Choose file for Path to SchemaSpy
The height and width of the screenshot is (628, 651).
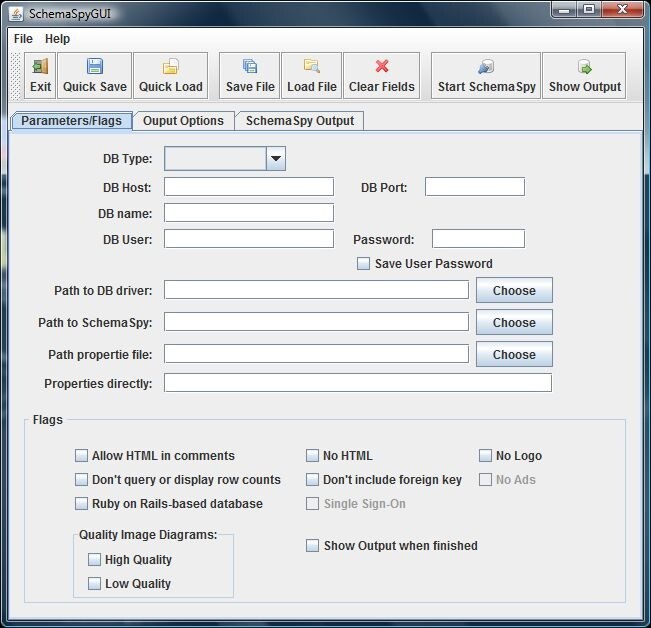pos(514,322)
